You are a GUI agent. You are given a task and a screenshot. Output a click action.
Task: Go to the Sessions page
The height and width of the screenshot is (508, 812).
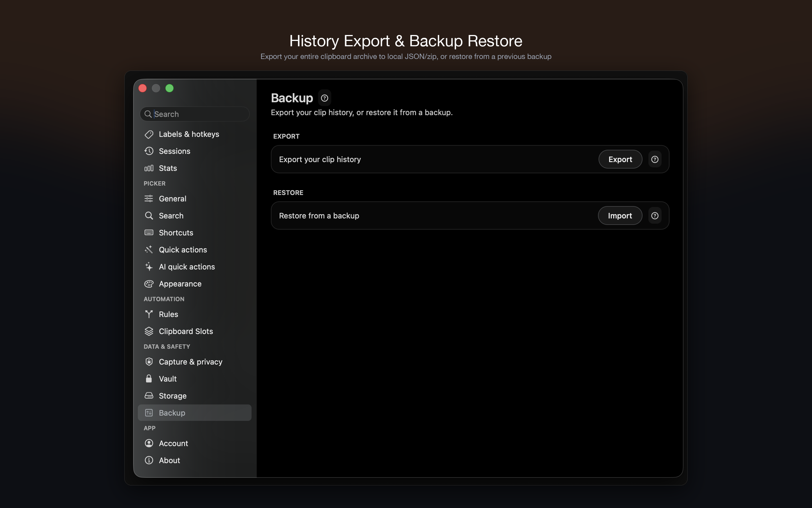point(195,151)
